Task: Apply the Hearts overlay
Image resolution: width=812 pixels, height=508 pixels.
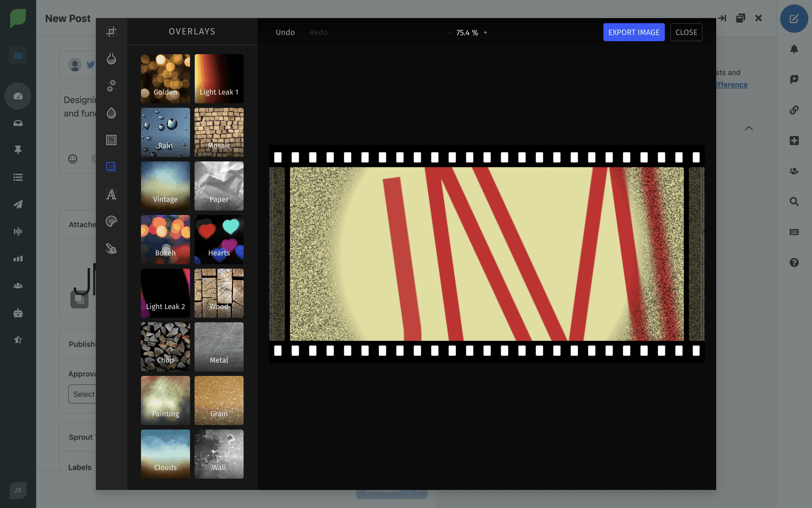Action: pyautogui.click(x=219, y=240)
